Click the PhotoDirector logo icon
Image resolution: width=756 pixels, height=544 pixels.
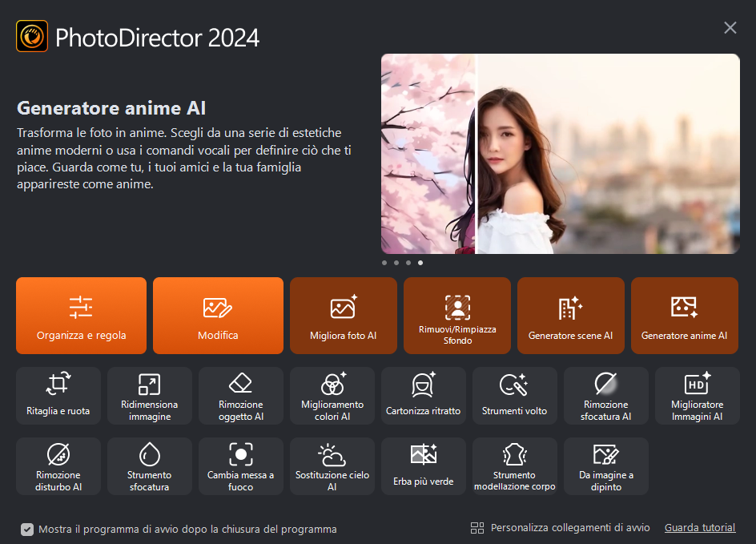click(x=32, y=36)
